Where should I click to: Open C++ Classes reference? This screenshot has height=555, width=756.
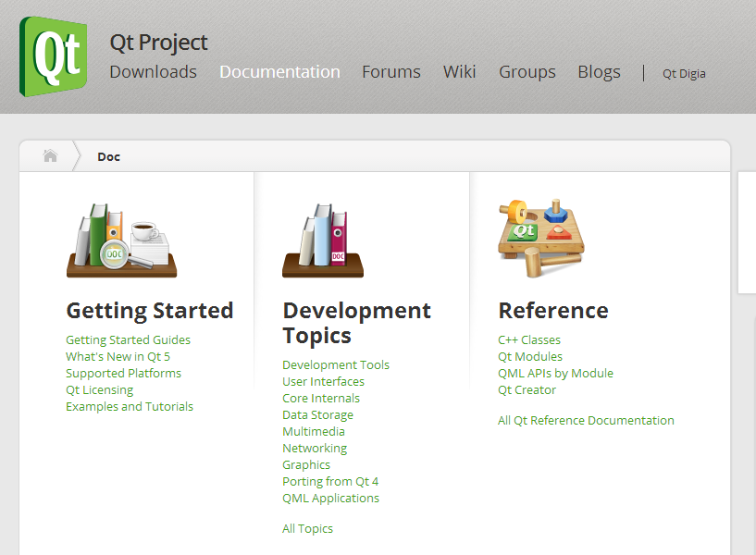[529, 340]
